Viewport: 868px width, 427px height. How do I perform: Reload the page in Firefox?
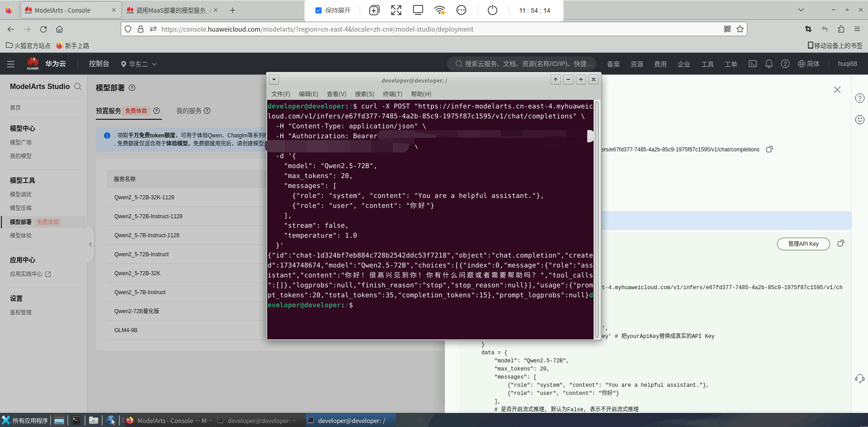pos(43,29)
